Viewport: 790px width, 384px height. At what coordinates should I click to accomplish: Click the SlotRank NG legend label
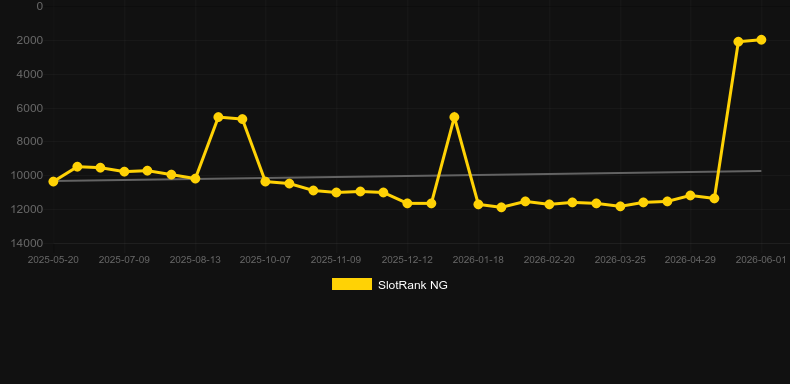pyautogui.click(x=413, y=285)
